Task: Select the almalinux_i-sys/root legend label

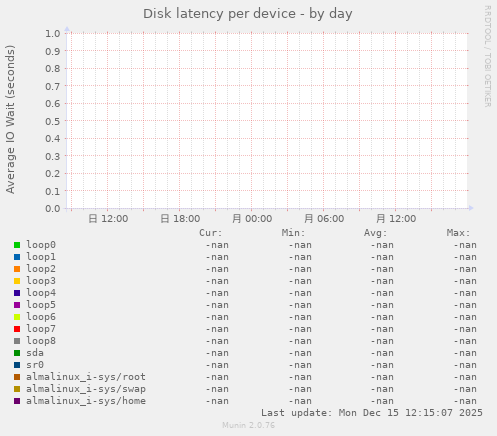Action: pyautogui.click(x=86, y=377)
